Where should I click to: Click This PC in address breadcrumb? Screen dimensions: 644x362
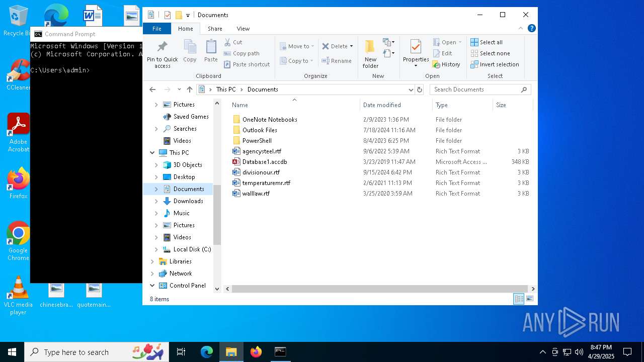pyautogui.click(x=226, y=89)
